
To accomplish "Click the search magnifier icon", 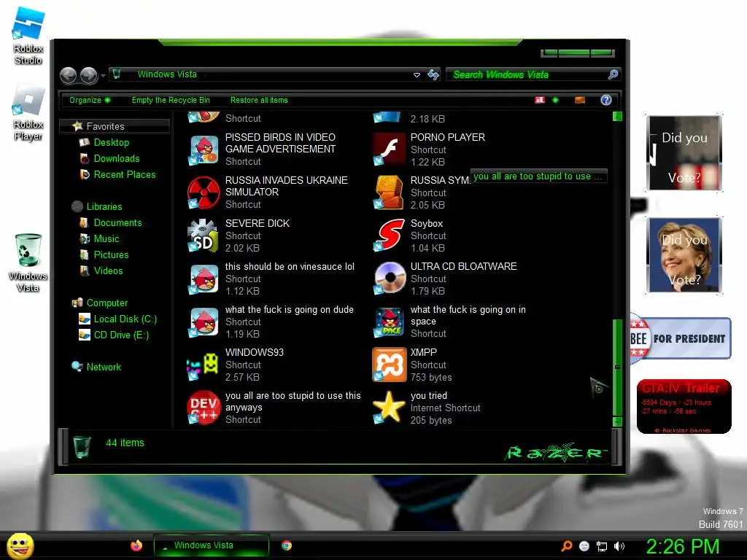I will click(613, 74).
